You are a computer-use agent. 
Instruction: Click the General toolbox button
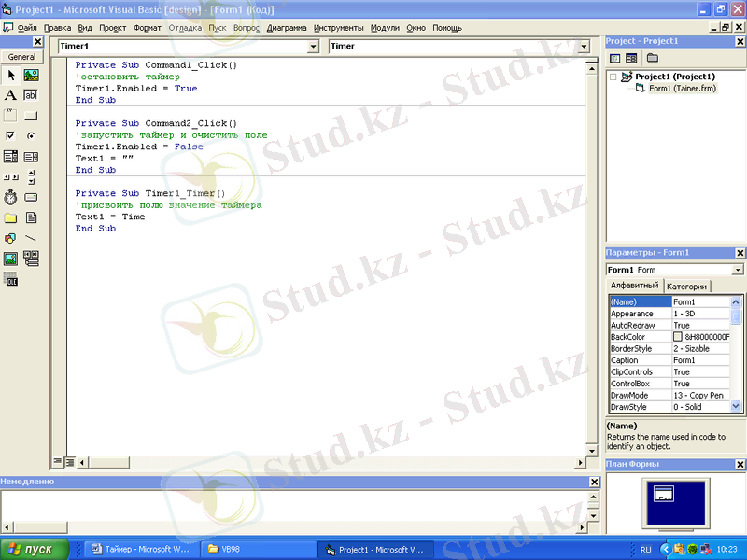click(x=22, y=57)
